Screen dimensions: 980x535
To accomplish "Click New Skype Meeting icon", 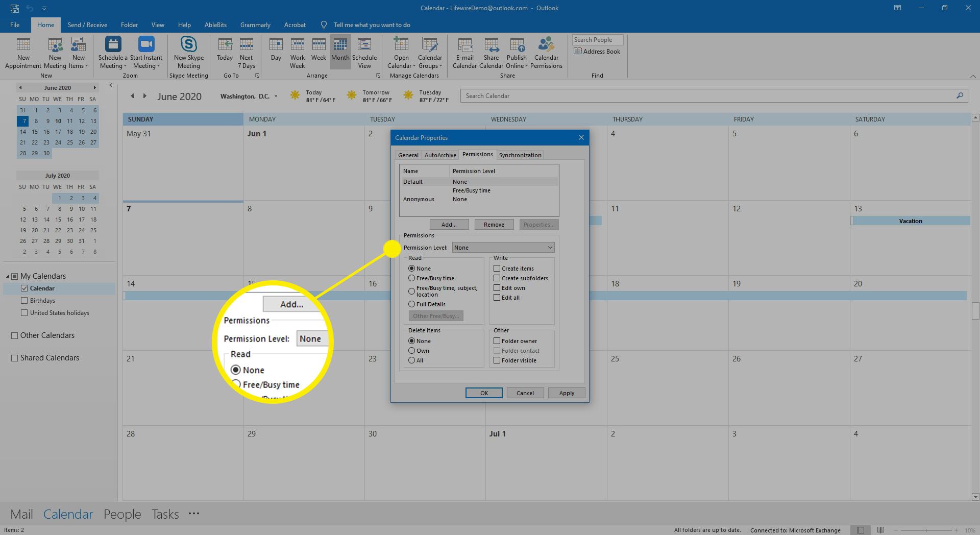I will click(189, 53).
